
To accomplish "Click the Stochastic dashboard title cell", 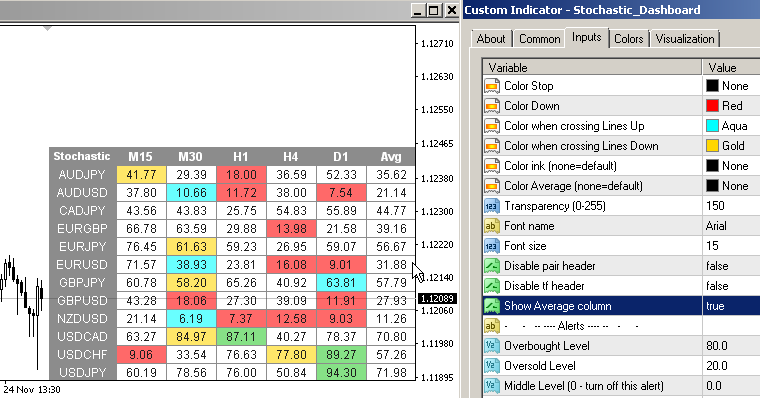I will click(x=82, y=156).
